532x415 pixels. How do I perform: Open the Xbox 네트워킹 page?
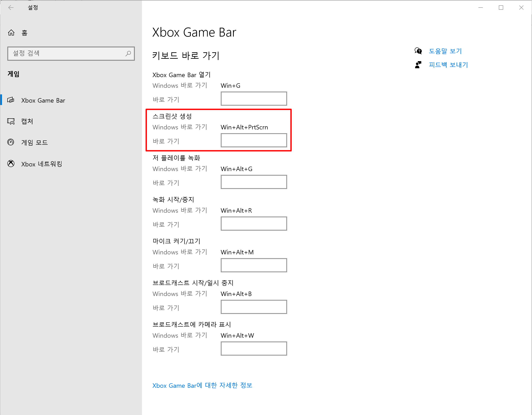pos(42,164)
